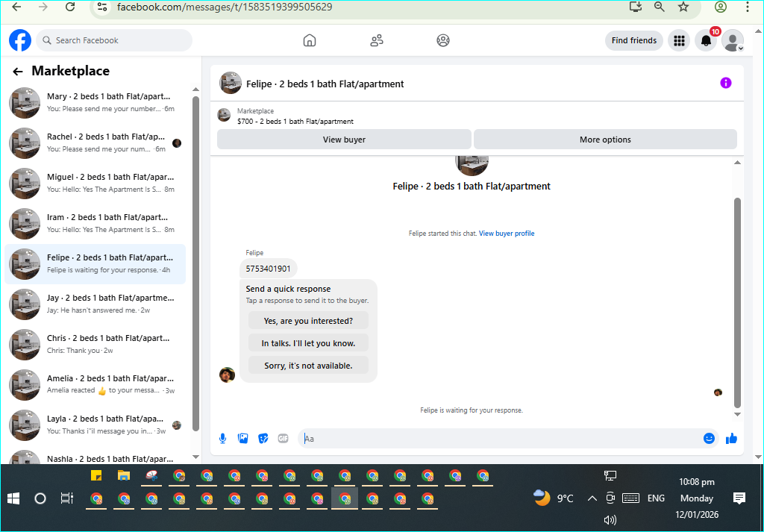Send a thumbs up like

(731, 439)
